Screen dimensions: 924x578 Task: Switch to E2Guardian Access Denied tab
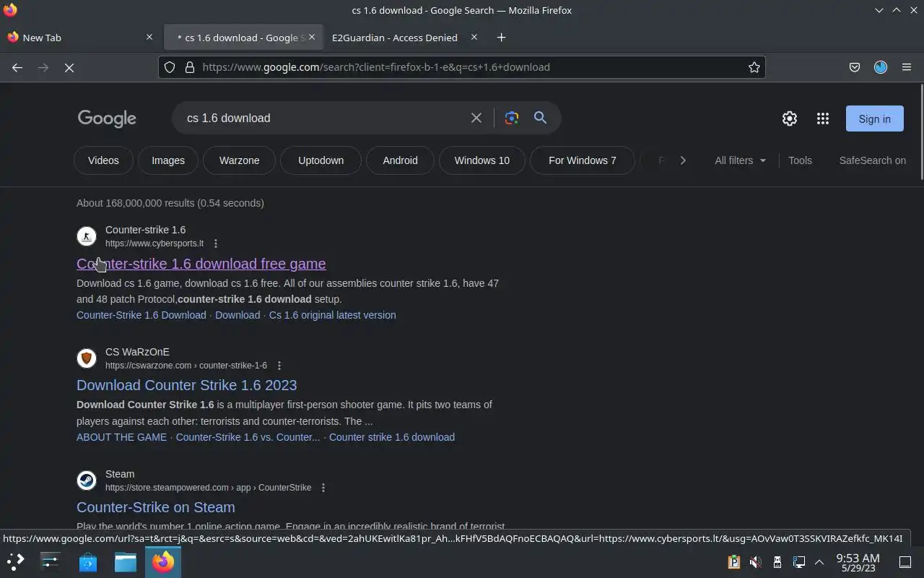[395, 38]
